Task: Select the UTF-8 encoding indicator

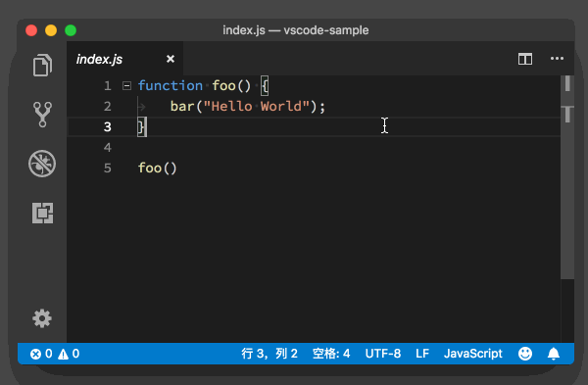Action: click(x=383, y=354)
